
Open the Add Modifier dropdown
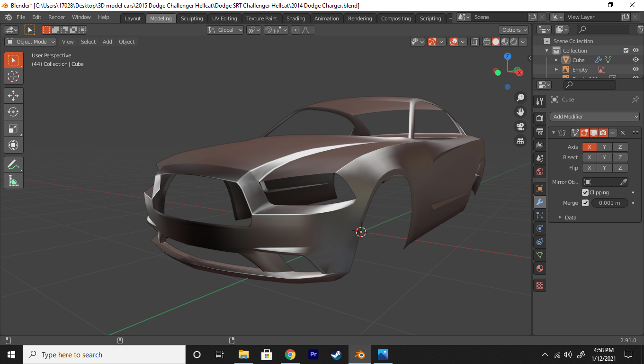(x=595, y=117)
